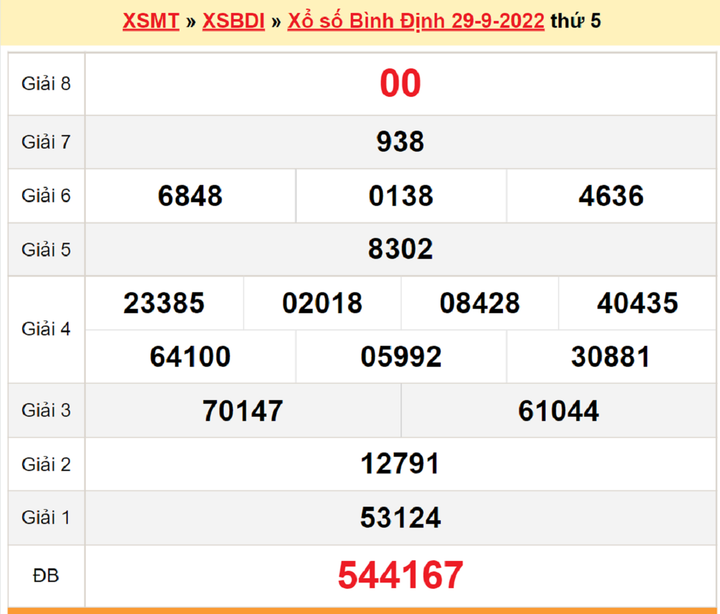Click the XSBDI breadcrumb link
This screenshot has height=614, width=720.
[x=233, y=21]
